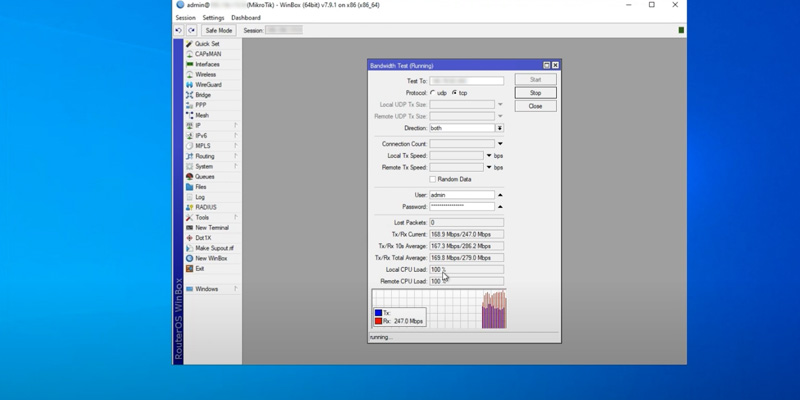Click the greyed Start button
This screenshot has height=400, width=800.
pyautogui.click(x=535, y=80)
